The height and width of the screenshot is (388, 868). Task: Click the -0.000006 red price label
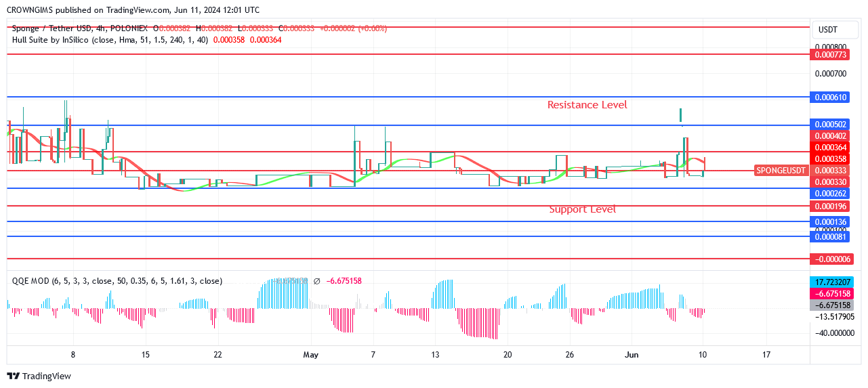coord(831,259)
